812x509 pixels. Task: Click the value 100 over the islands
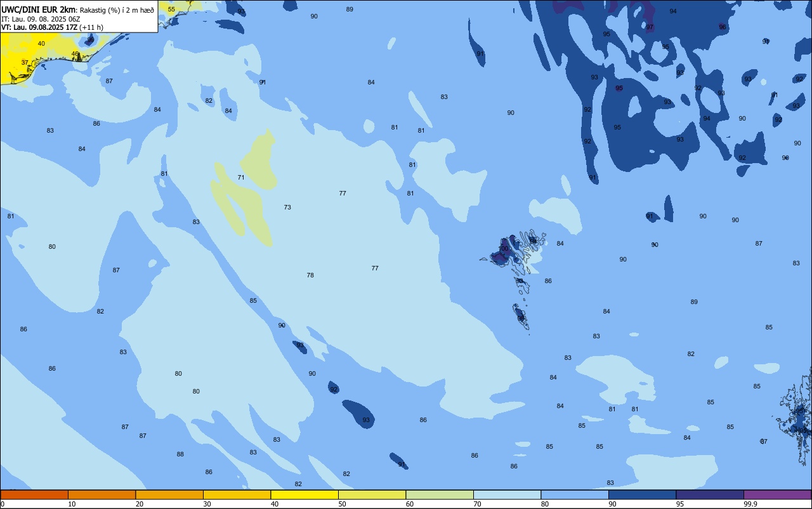504,249
